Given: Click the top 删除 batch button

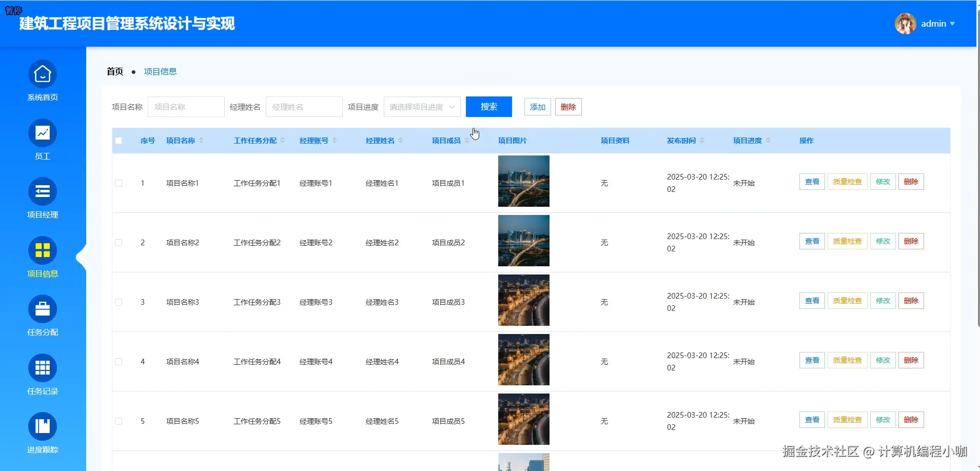Looking at the screenshot, I should (569, 107).
